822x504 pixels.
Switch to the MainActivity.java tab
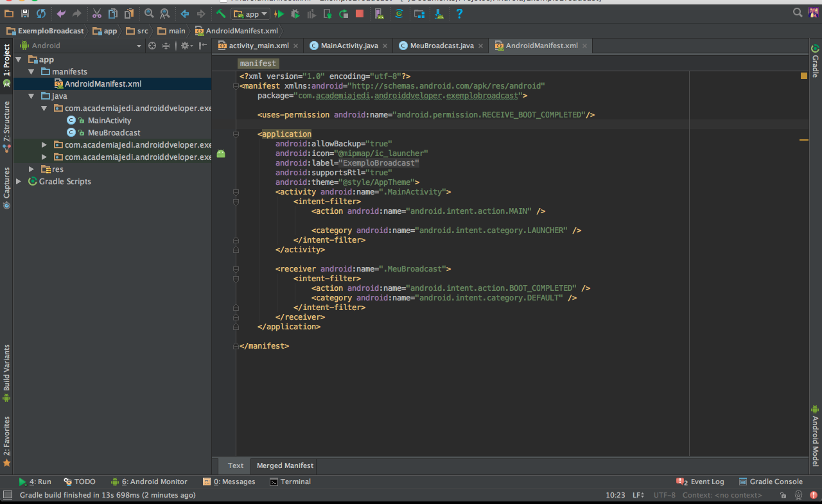(349, 46)
